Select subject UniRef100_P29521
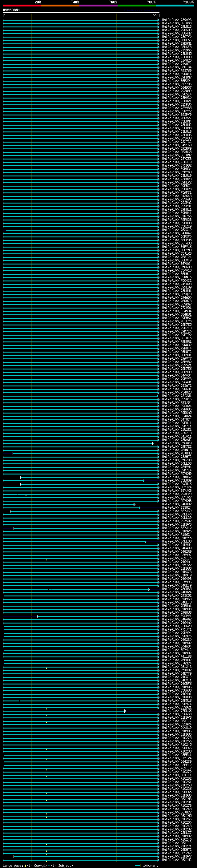Image resolution: width=197 pixels, height=868 pixels. pyautogui.click(x=177, y=365)
